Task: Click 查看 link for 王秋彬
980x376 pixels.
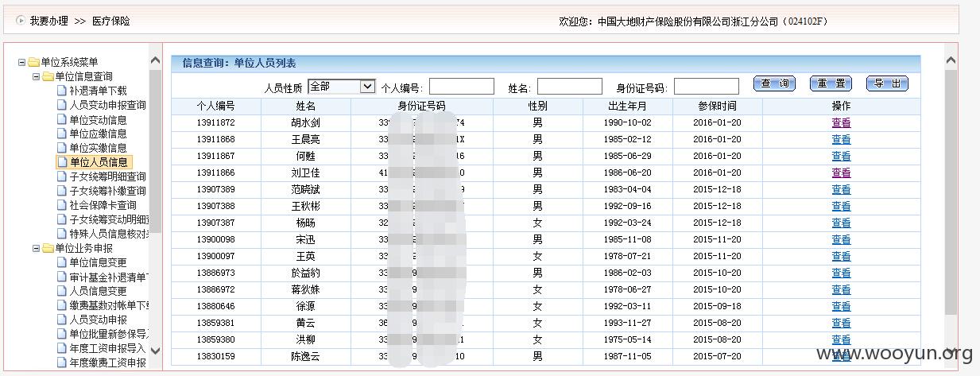Action: (841, 206)
